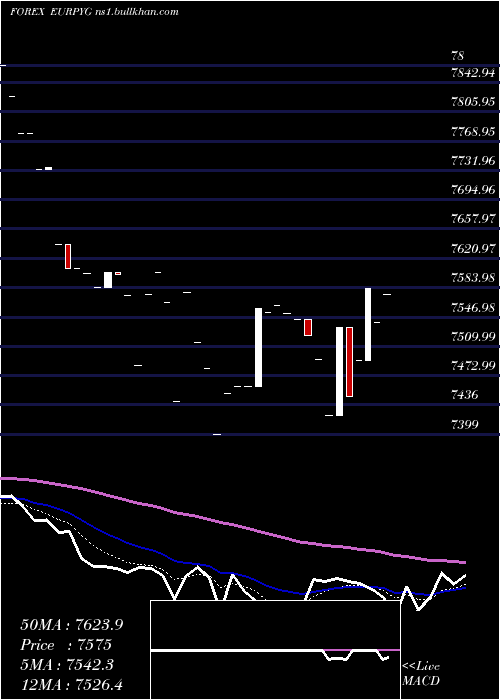Click the 7436 price level label
500x700 pixels.
pos(465,395)
